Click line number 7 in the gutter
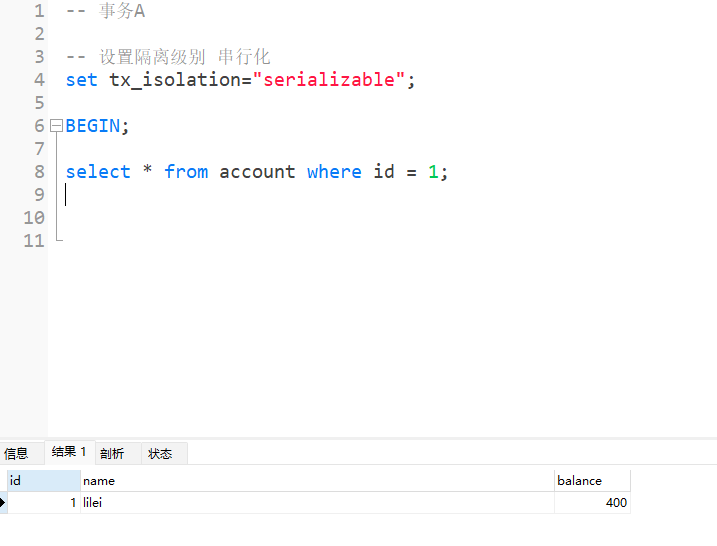This screenshot has width=717, height=546. click(40, 149)
